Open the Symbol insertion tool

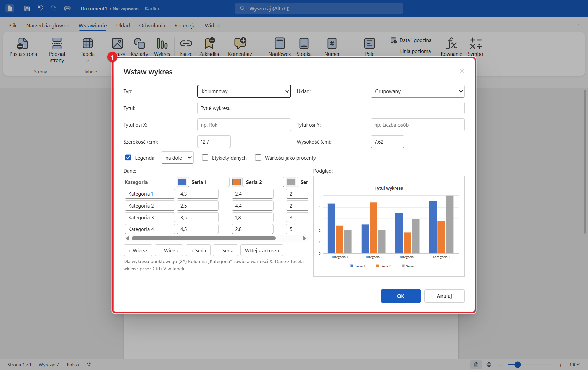click(x=476, y=44)
